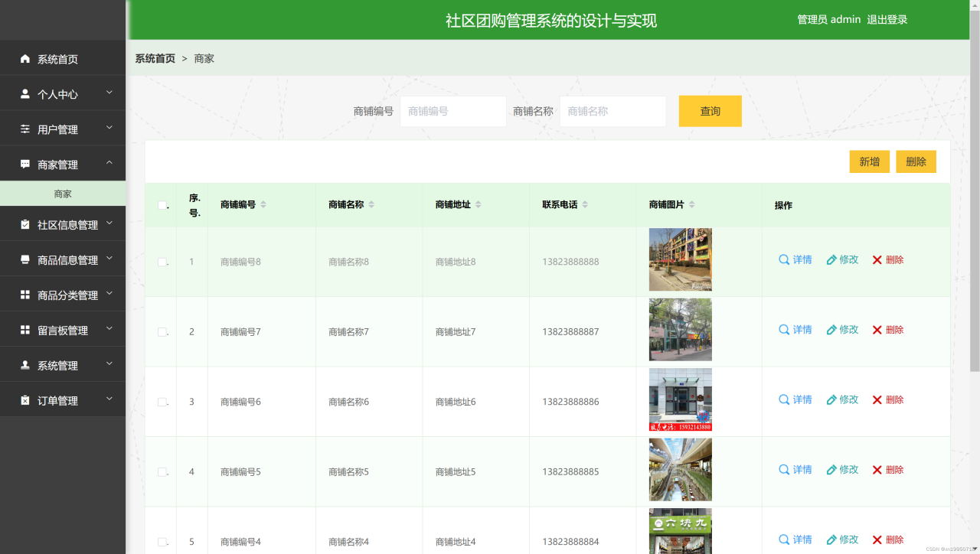Open the 系统管理 sidebar menu
Image resolution: width=980 pixels, height=554 pixels.
[x=63, y=365]
